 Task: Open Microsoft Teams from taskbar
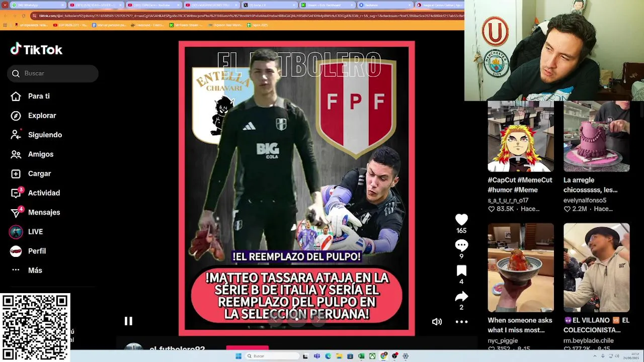coord(316,356)
